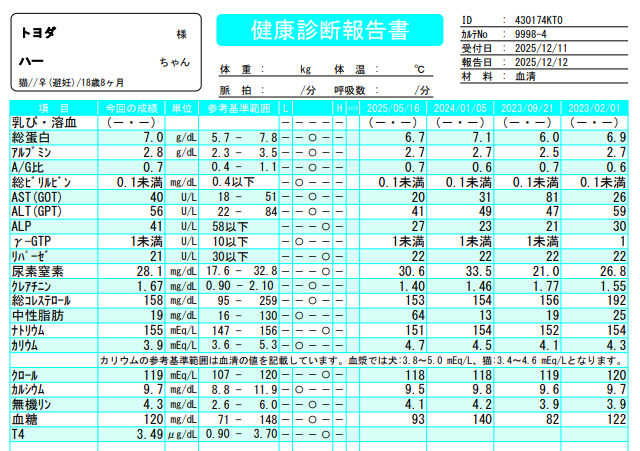Click the アルブミン current result 2.8
This screenshot has width=640, height=451.
[x=153, y=152]
